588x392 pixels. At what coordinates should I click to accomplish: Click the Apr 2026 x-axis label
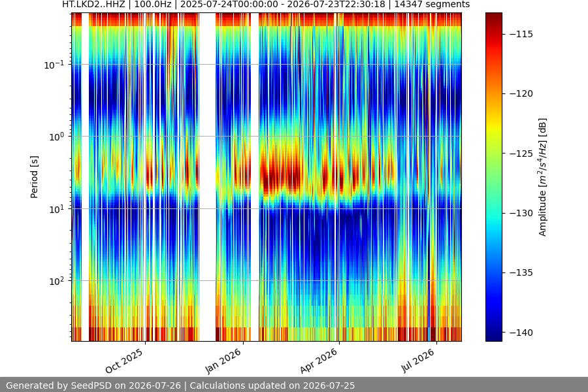point(319,361)
